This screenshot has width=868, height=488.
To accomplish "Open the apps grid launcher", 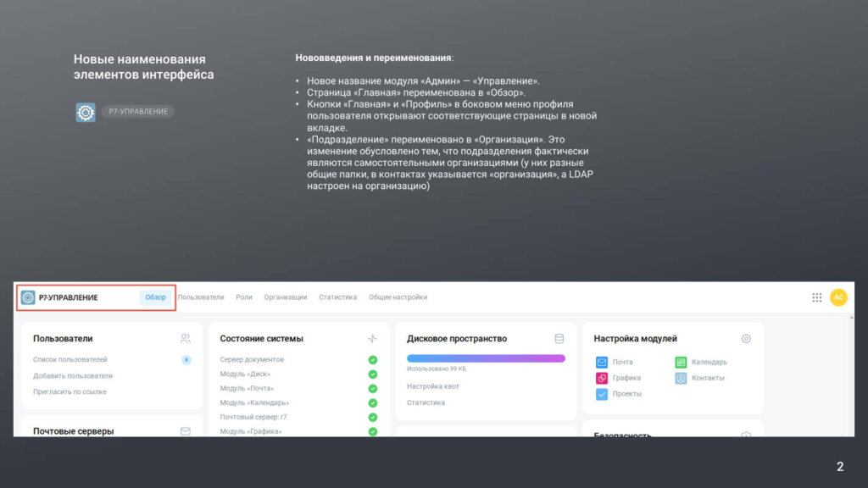I will [817, 297].
